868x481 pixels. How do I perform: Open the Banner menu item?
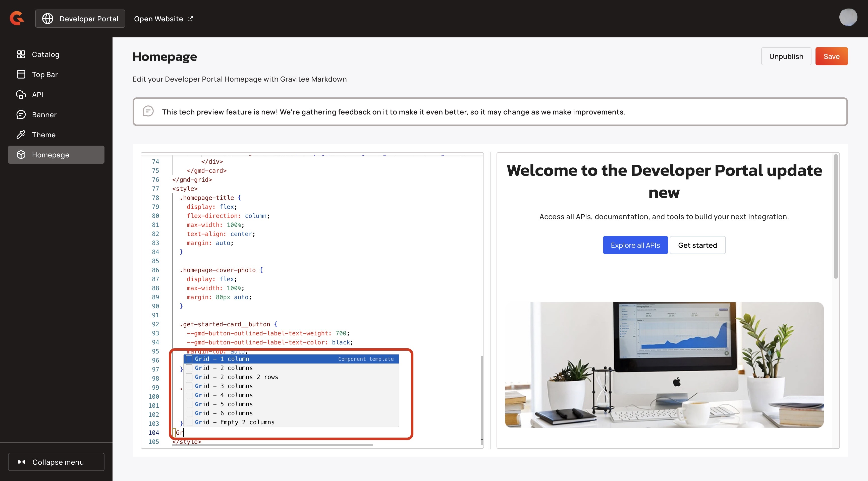coord(44,114)
